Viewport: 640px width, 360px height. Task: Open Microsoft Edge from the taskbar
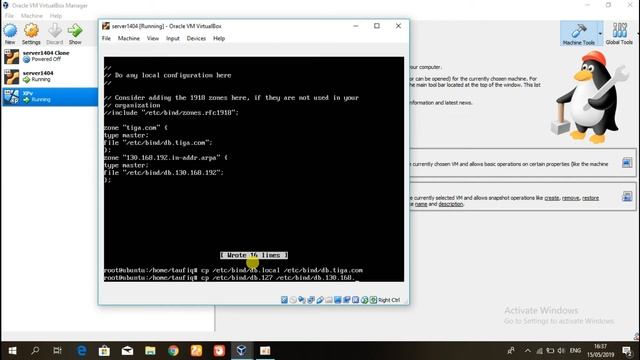point(82,350)
